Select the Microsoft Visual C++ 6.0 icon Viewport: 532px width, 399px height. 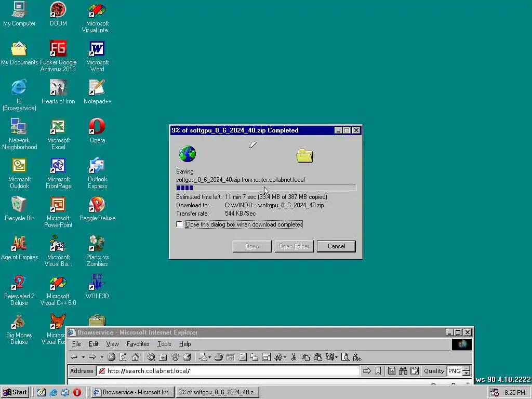(x=58, y=290)
